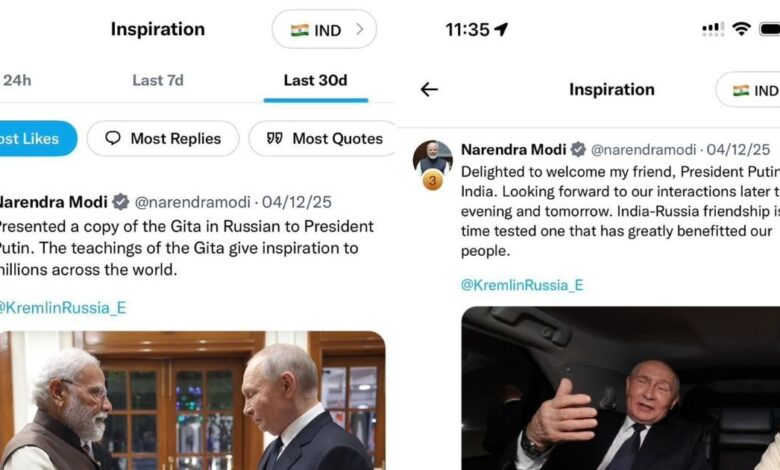Tap the rank 3 badge on avatar

(433, 180)
